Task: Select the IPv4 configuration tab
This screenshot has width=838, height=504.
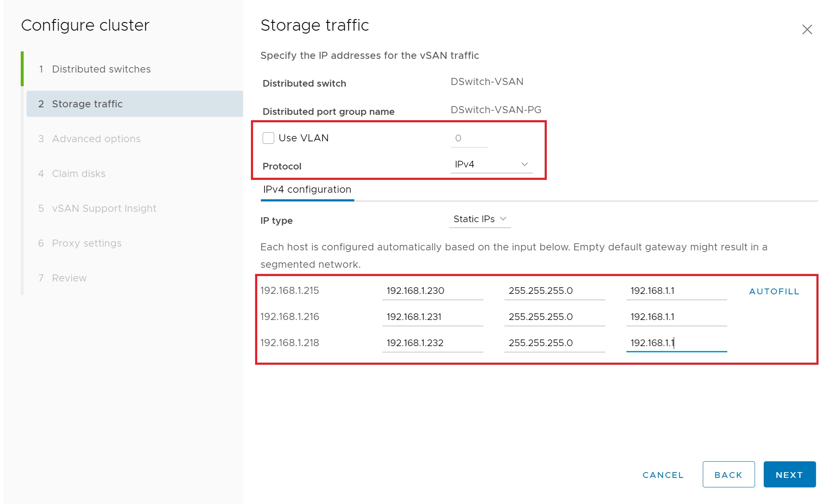Action: [x=307, y=190]
